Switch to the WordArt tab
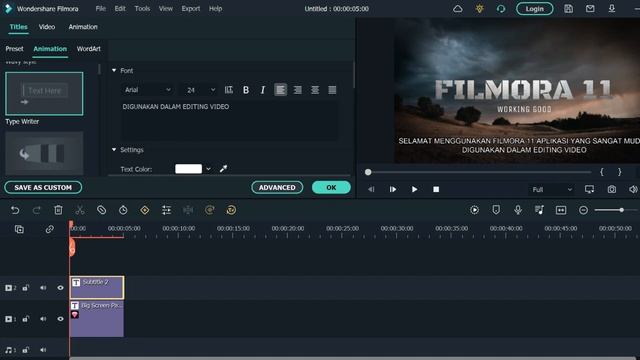The image size is (640, 360). point(89,49)
